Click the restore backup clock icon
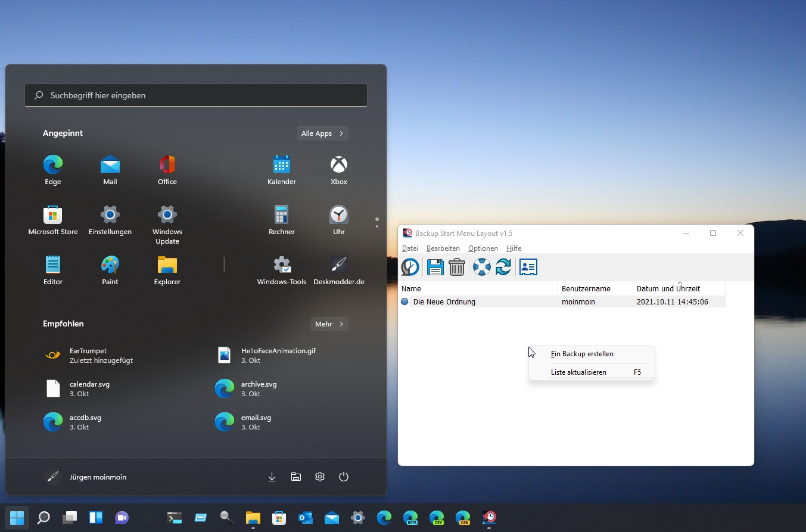The width and height of the screenshot is (806, 532). [x=410, y=267]
